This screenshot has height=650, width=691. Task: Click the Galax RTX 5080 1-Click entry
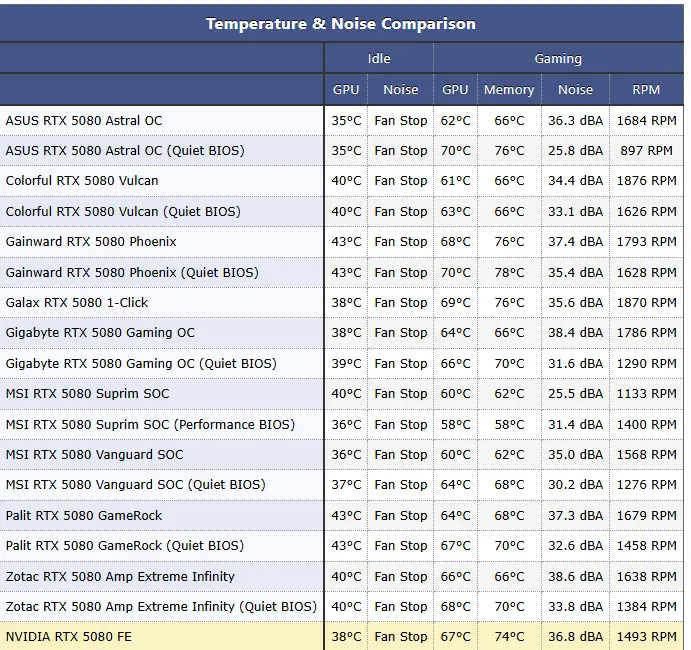77,302
